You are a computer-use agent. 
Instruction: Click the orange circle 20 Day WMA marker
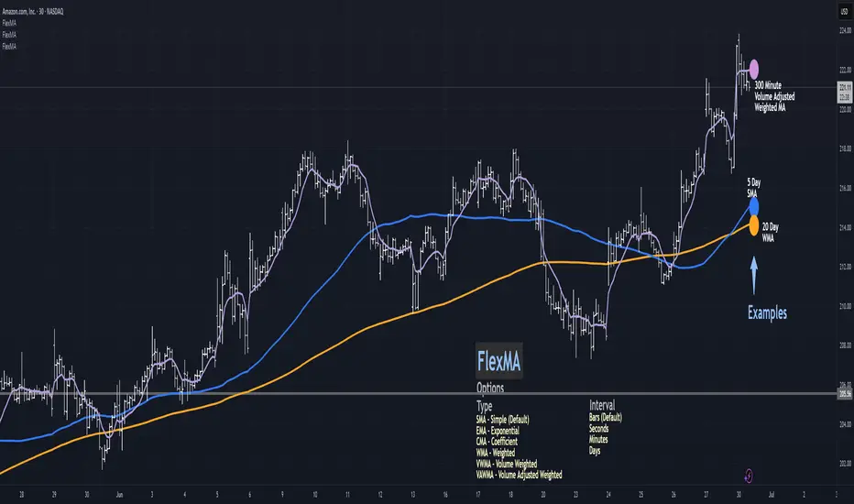(x=754, y=225)
